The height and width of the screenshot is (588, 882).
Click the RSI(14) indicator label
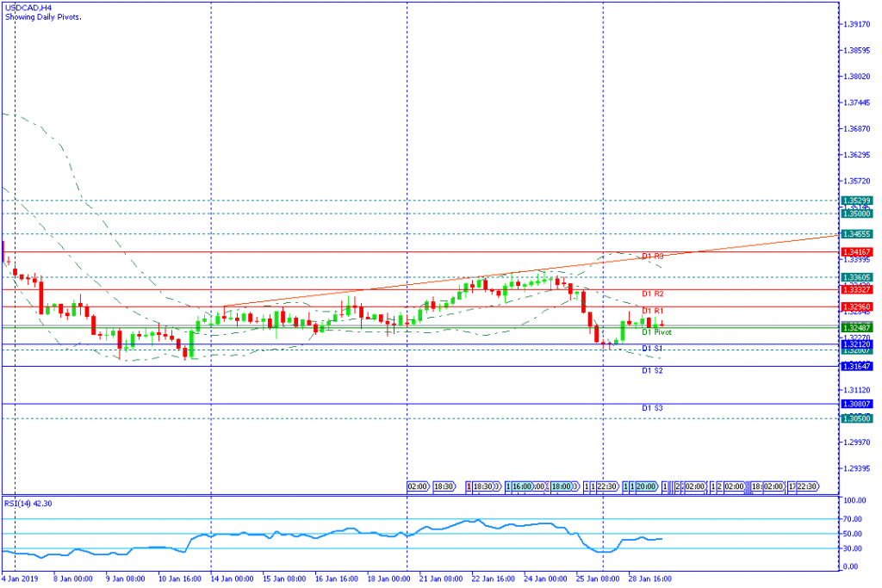27,504
